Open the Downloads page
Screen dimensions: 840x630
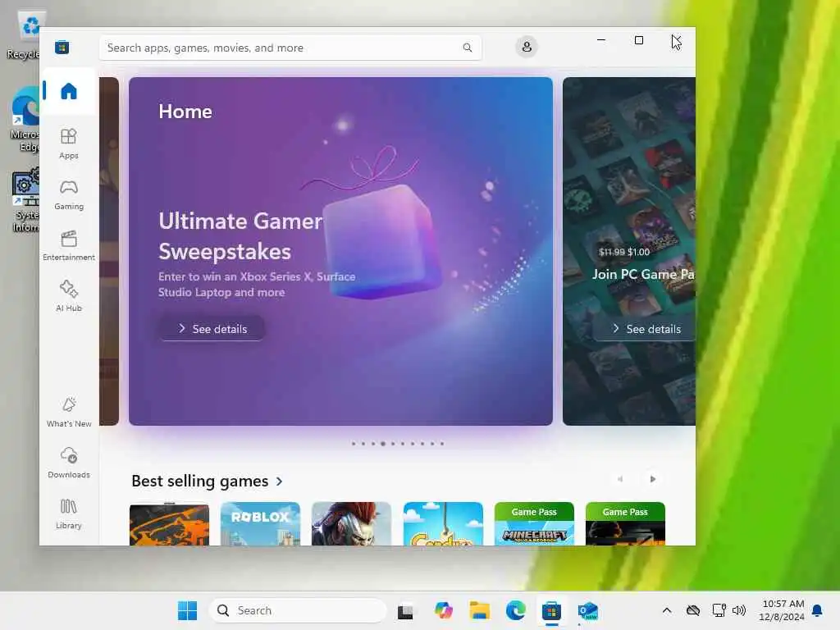69,463
